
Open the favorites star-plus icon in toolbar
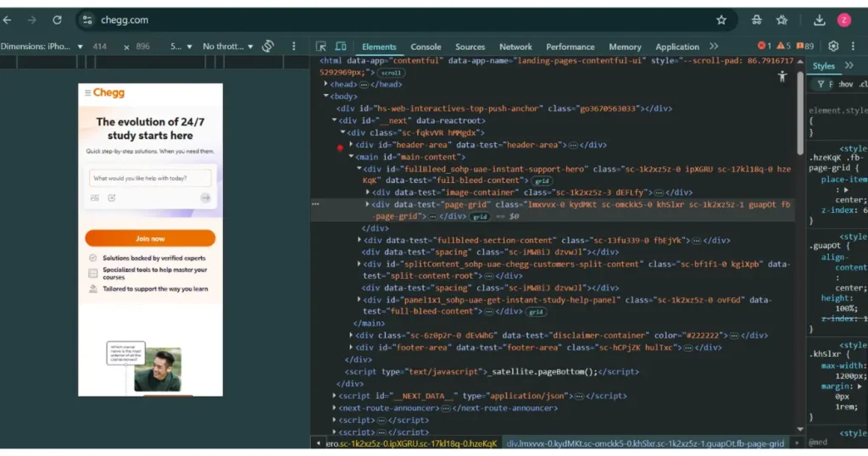(x=782, y=20)
